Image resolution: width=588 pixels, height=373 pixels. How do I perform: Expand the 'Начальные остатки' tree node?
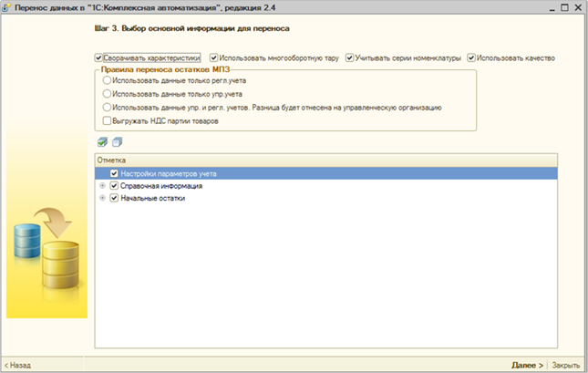point(102,198)
